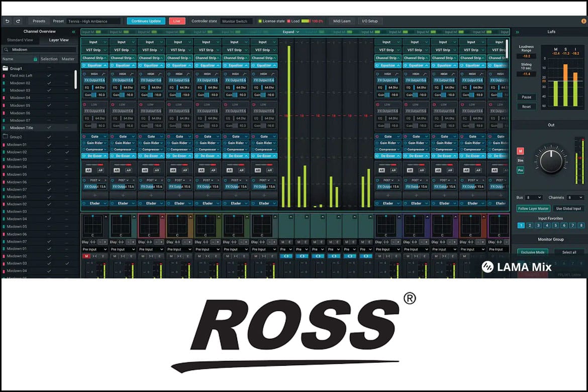This screenshot has width=588, height=392.
Task: Toggle De-Esser power icon on leftmost strip
Action: 84,156
